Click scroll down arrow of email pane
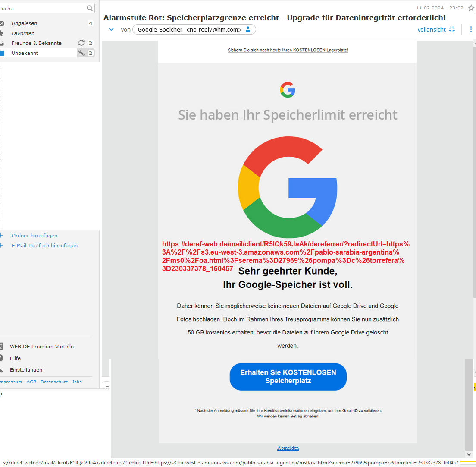The width and height of the screenshot is (476, 467). pos(469,454)
